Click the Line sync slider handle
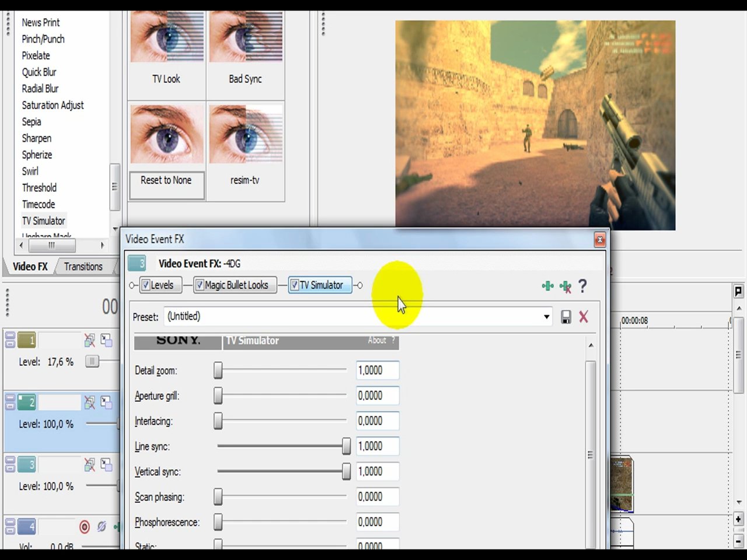747x560 pixels. click(x=346, y=446)
